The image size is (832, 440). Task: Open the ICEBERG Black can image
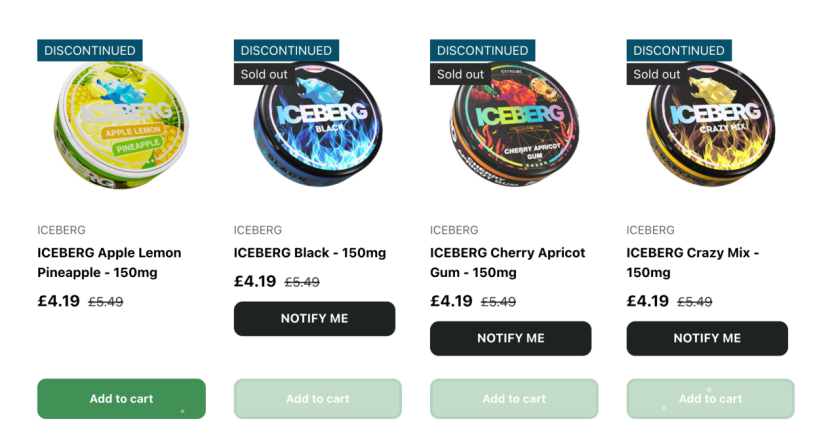pyautogui.click(x=317, y=125)
